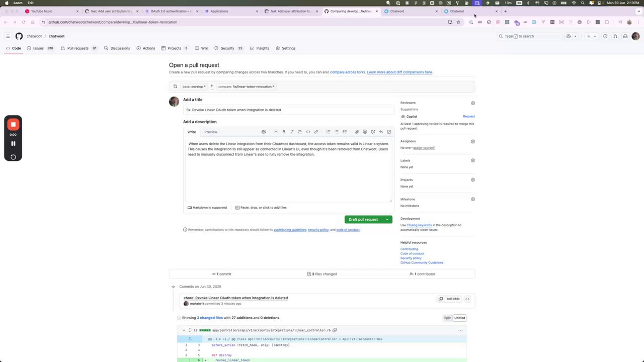Collapse the linear_controller.rb file diff

pyautogui.click(x=184, y=330)
